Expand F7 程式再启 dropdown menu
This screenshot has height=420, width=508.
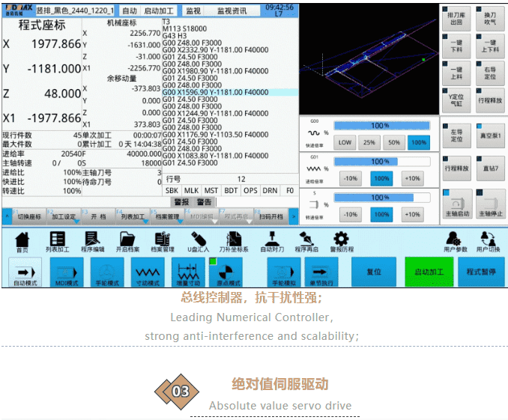(x=236, y=216)
